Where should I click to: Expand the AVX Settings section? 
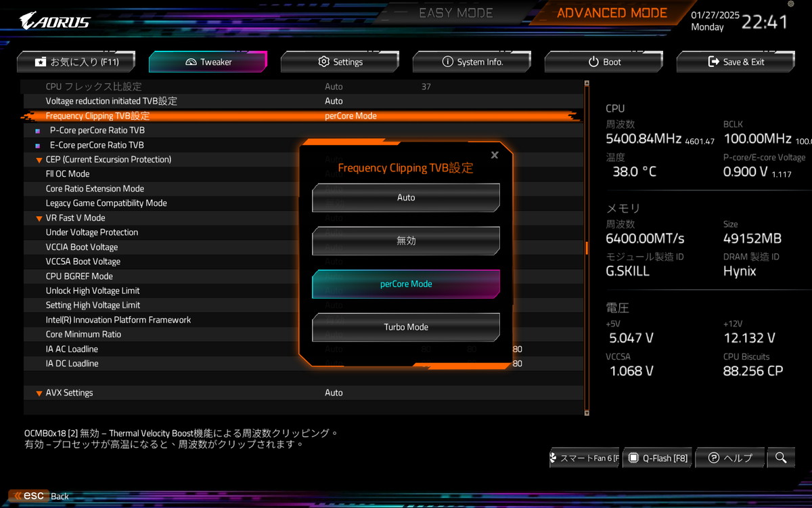coord(39,393)
